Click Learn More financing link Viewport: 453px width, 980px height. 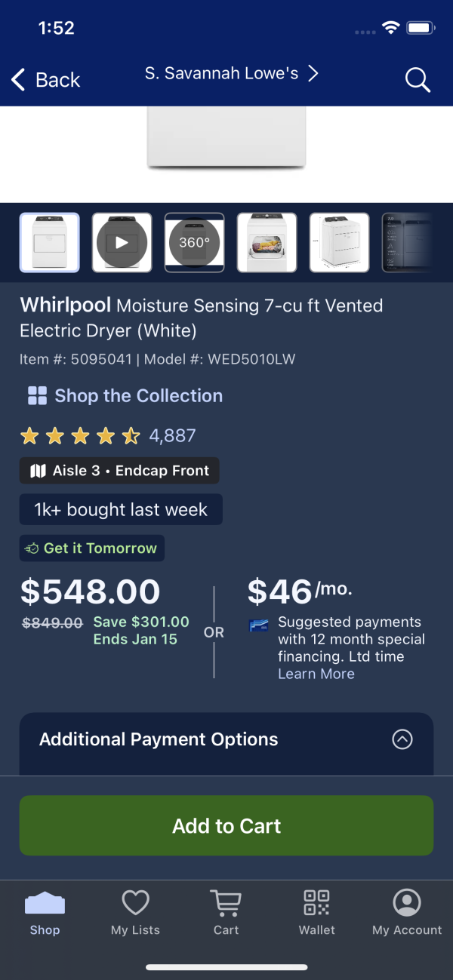316,674
